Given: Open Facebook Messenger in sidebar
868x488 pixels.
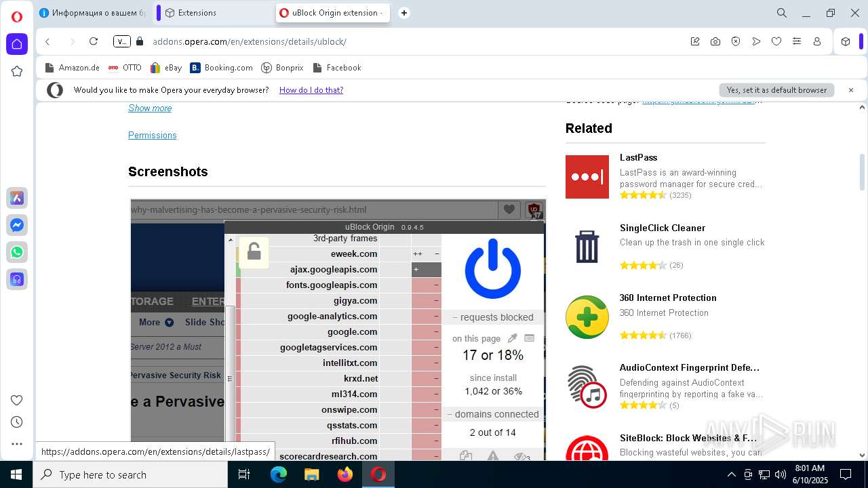Looking at the screenshot, I should pos(17,225).
